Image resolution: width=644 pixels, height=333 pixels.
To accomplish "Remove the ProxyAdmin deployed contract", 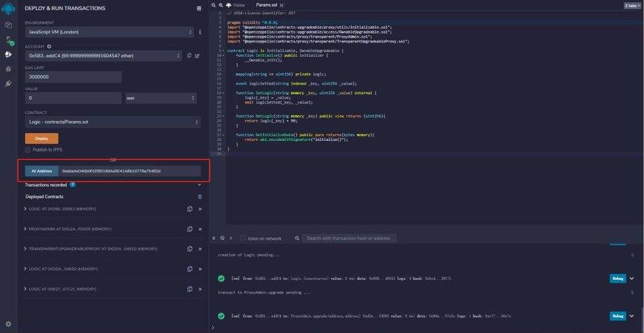I will 200,229.
